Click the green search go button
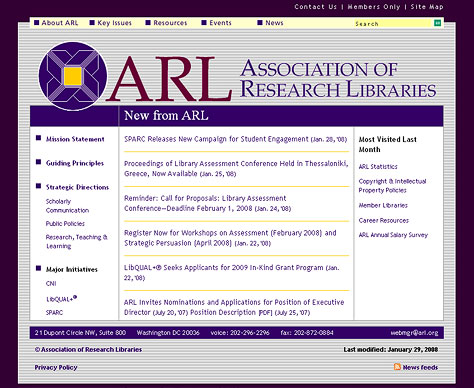Image resolution: width=474 pixels, height=388 pixels. coord(437,23)
